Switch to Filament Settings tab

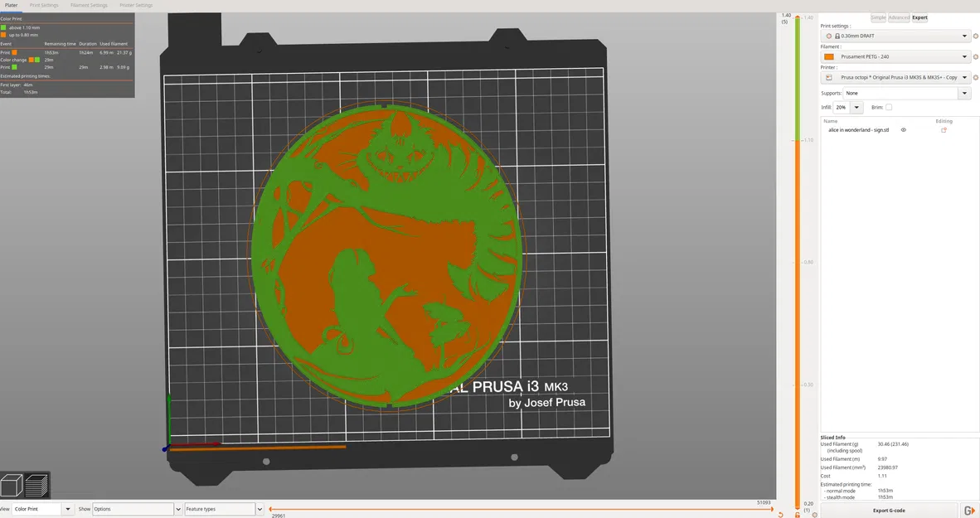click(x=89, y=5)
